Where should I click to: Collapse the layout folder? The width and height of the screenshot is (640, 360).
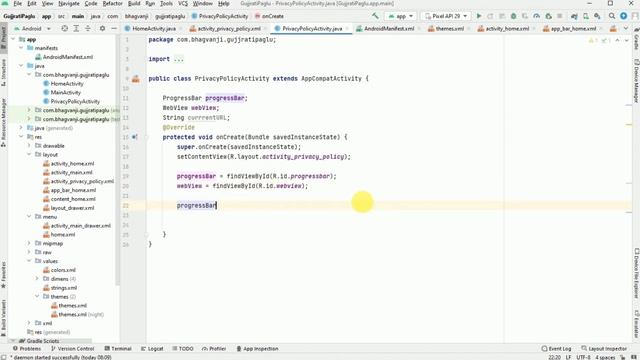click(29, 155)
